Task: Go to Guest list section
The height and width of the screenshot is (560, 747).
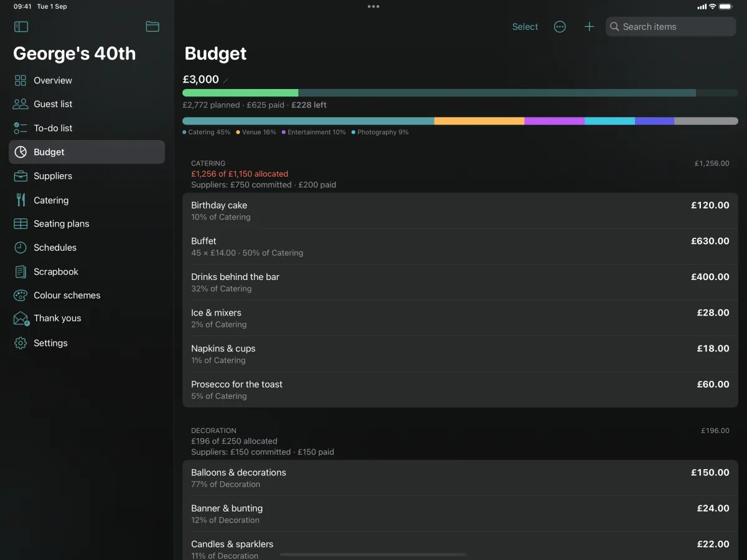Action: [x=87, y=104]
